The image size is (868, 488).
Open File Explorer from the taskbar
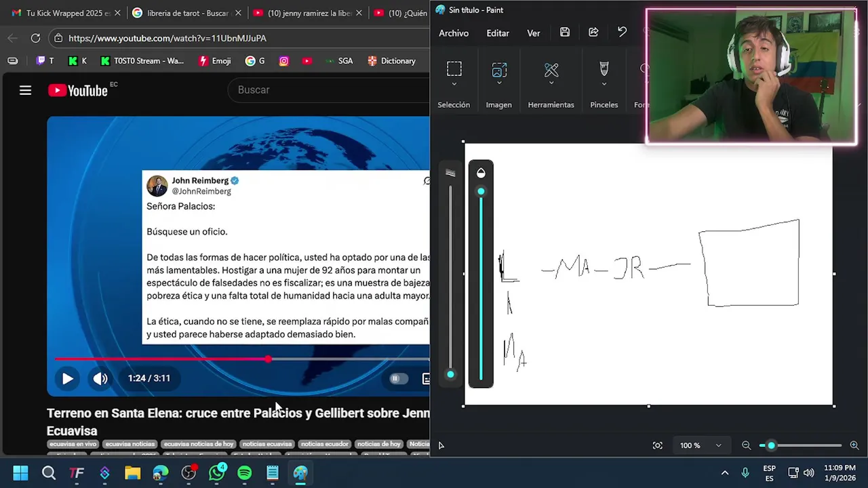[132, 472]
